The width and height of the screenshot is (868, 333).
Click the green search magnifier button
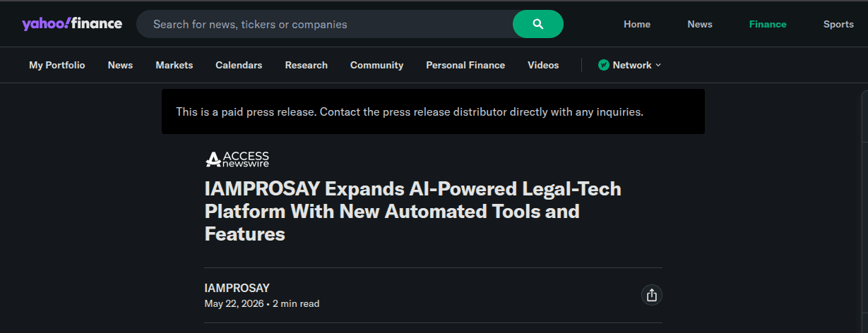tap(538, 24)
